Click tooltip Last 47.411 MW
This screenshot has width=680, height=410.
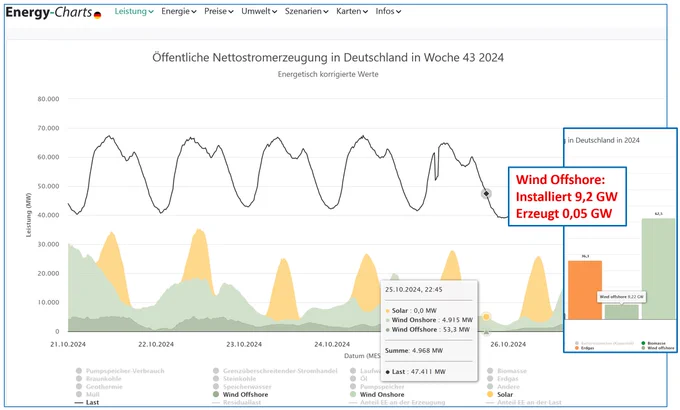(x=415, y=371)
